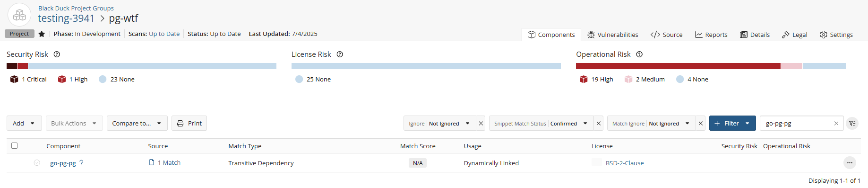The image size is (868, 188).
Task: Click the project group cubes icon
Action: click(19, 15)
